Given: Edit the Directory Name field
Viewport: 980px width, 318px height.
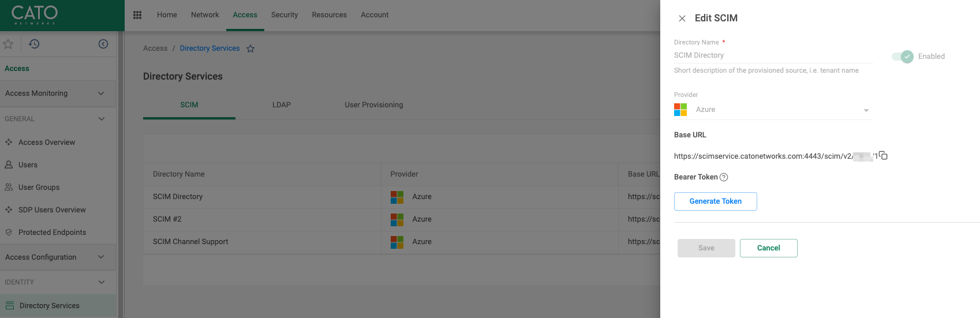Looking at the screenshot, I should pos(773,55).
